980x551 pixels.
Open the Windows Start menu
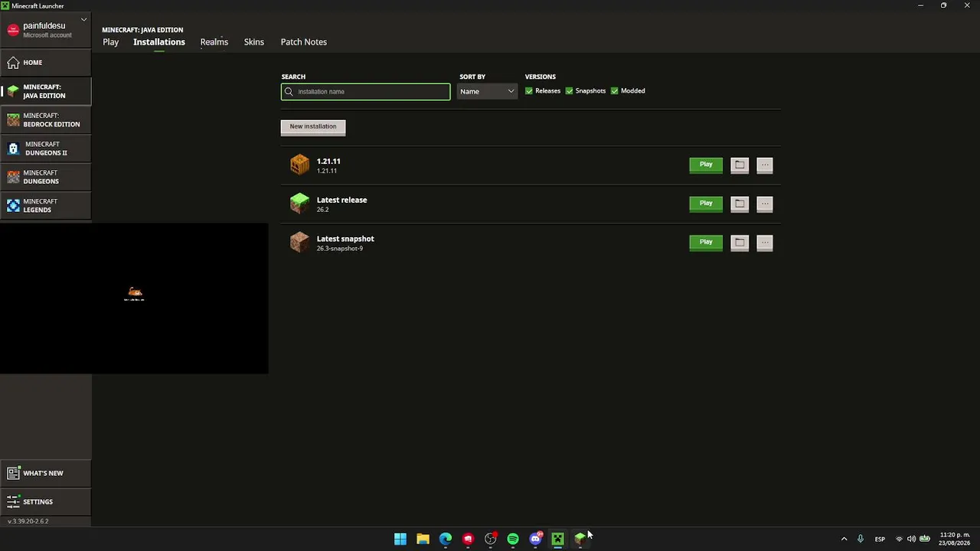pyautogui.click(x=400, y=539)
